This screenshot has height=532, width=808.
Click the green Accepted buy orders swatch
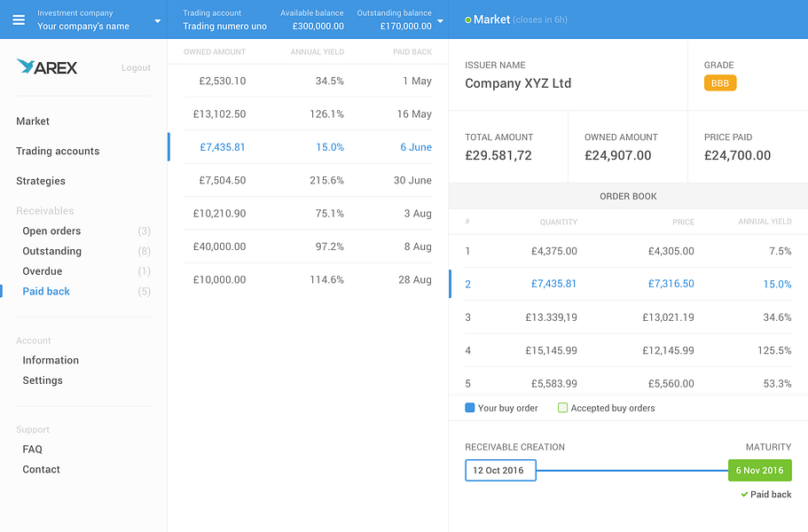562,407
